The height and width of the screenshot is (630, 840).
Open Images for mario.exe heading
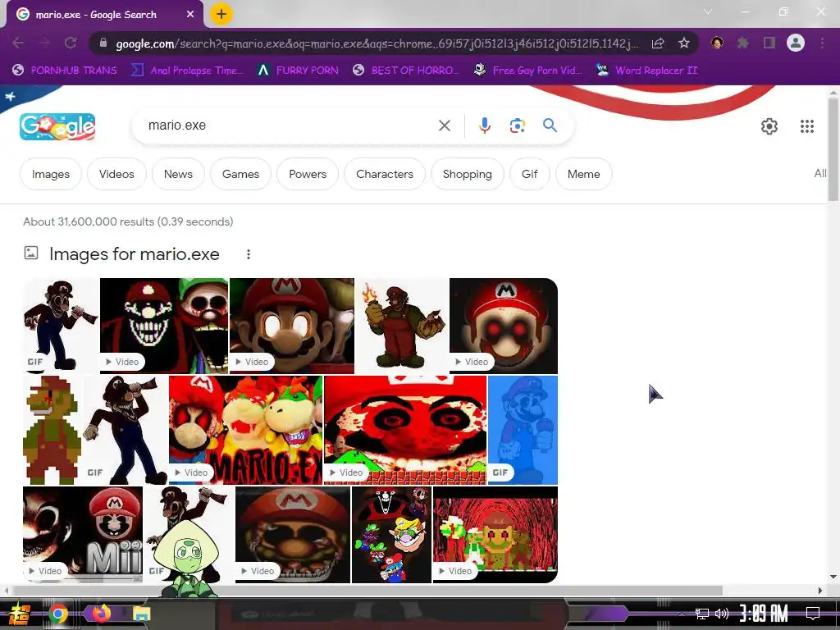(135, 254)
